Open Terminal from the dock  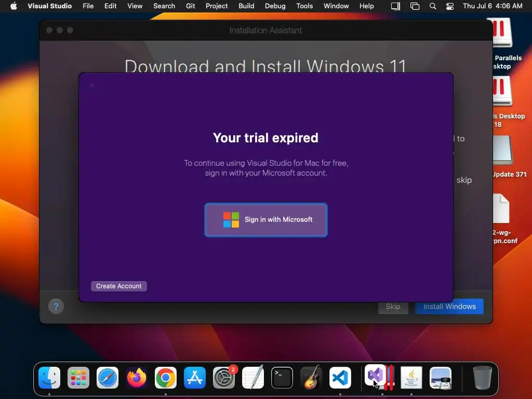click(x=282, y=378)
